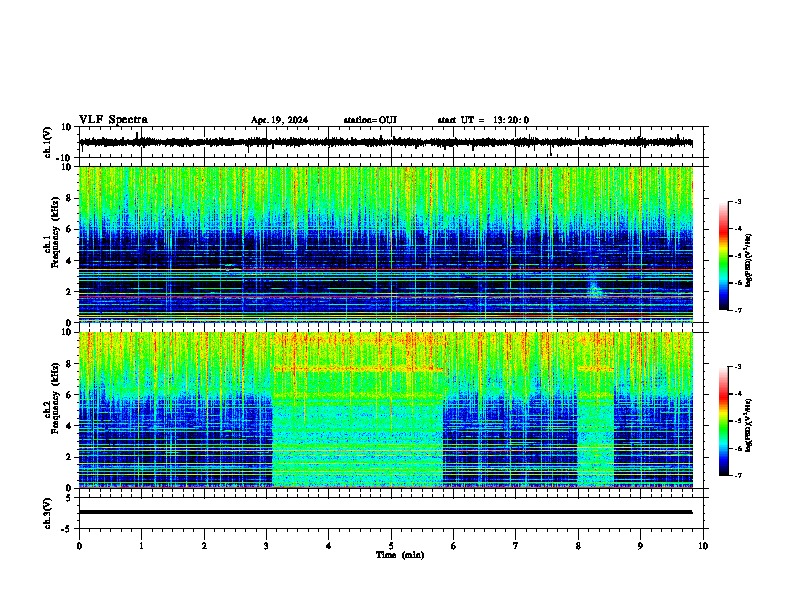Click the "VLF Spectra" plot title

pyautogui.click(x=113, y=120)
